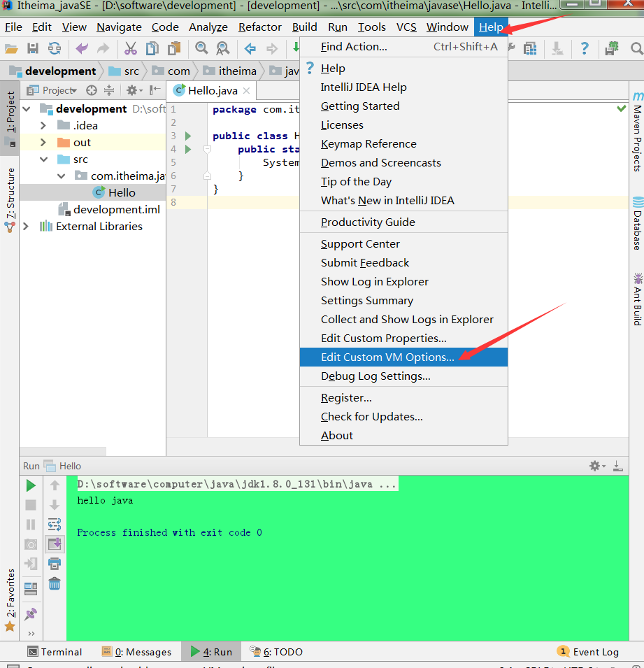Screen dimensions: 644x668
Task: Click the Synchronize toolbar icon
Action: (54, 48)
